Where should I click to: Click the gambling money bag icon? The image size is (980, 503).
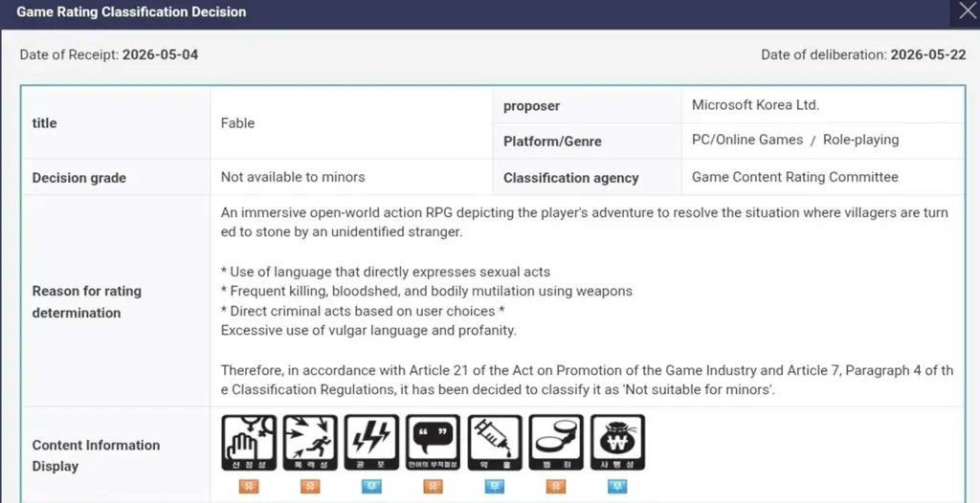(x=617, y=443)
